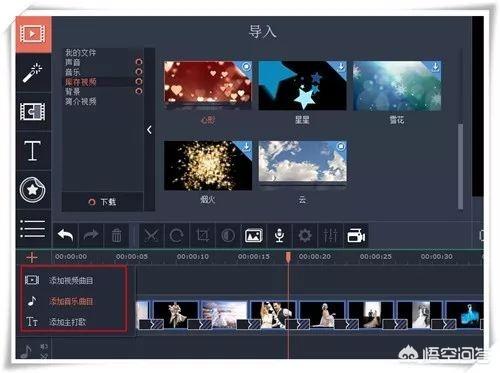Open the Transitions filmstrip tab
Screen dimensions: 500x373
point(33,112)
